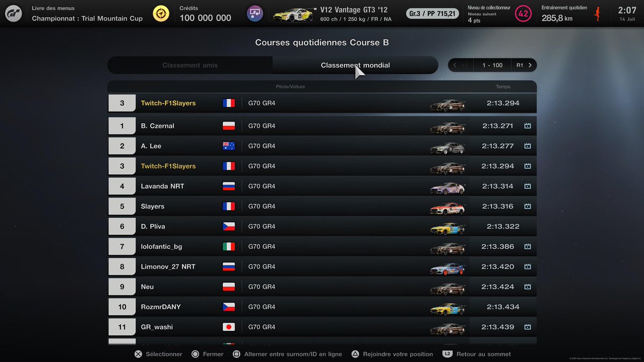Open replay icon for Lavanda NRT
644x362 pixels.
tap(528, 186)
